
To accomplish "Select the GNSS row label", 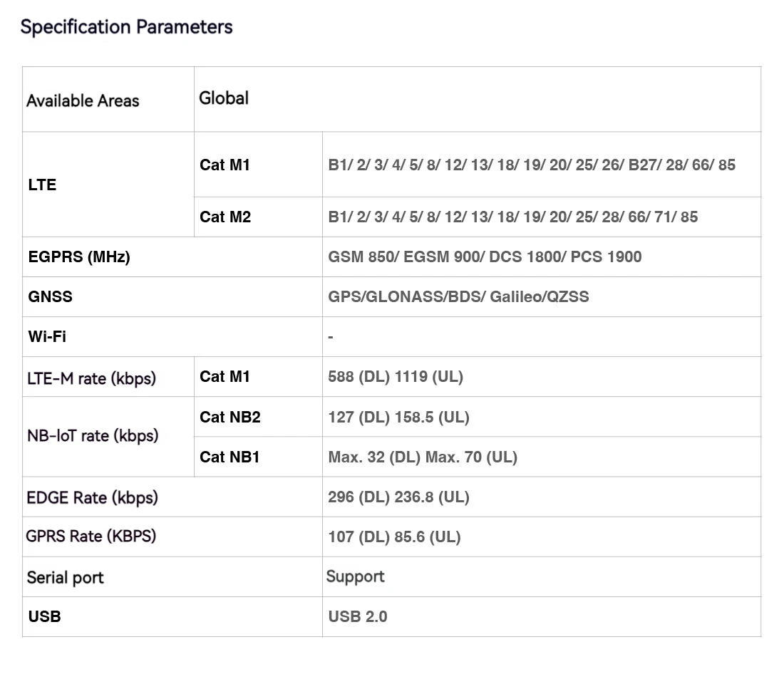I will [x=50, y=296].
